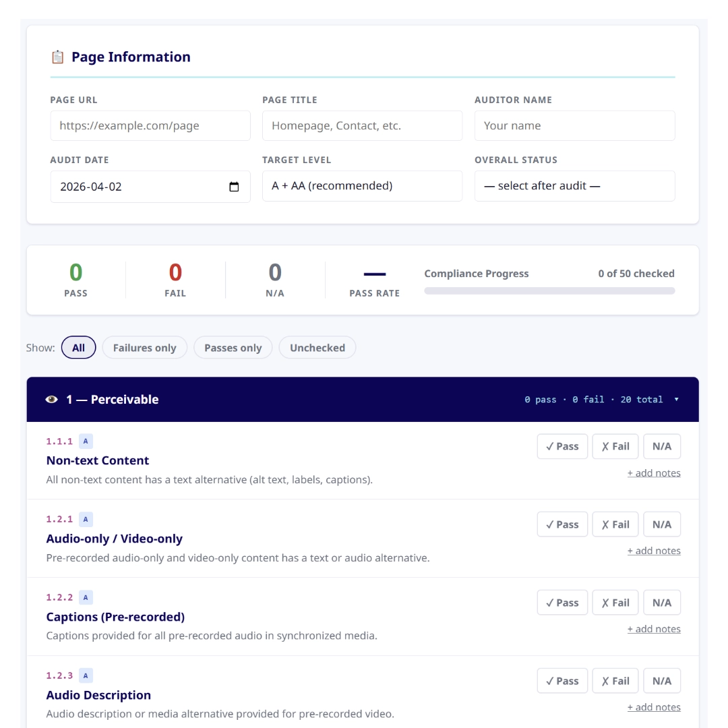Show Failures only filter
Screen dimensions: 728x728
(x=144, y=348)
